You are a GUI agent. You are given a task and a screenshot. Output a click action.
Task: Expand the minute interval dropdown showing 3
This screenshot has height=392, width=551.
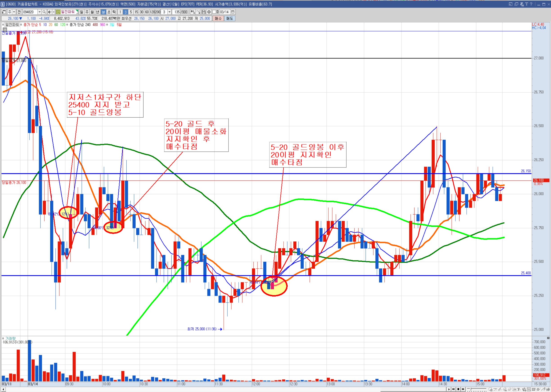tap(170, 12)
